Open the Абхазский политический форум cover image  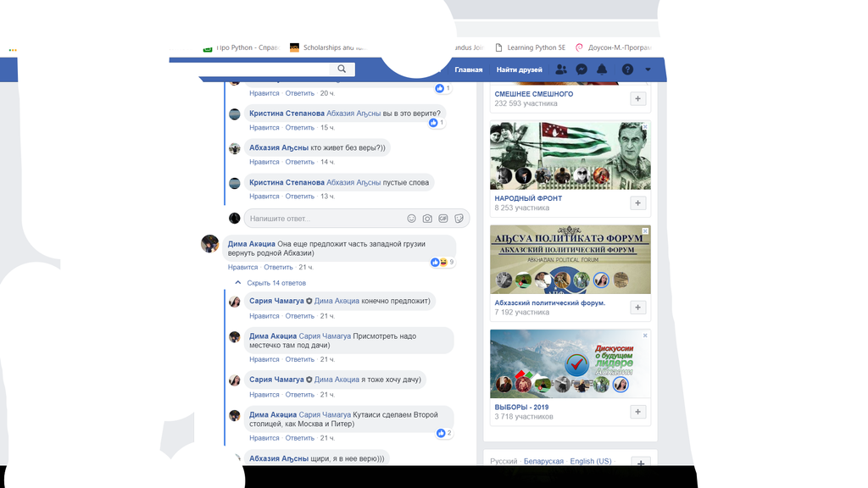point(570,259)
